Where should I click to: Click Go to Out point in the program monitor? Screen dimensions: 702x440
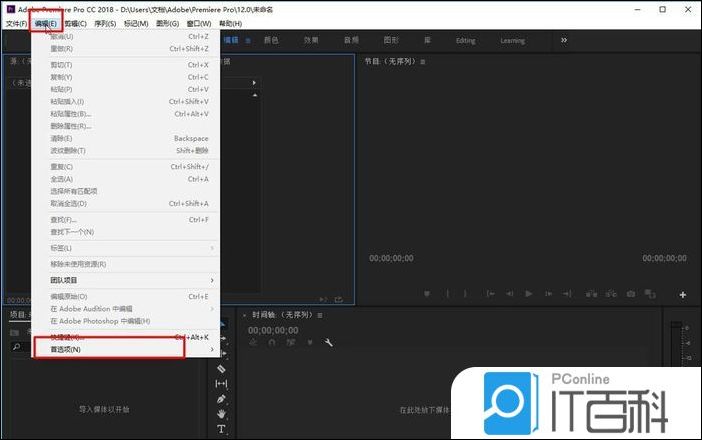tap(567, 294)
